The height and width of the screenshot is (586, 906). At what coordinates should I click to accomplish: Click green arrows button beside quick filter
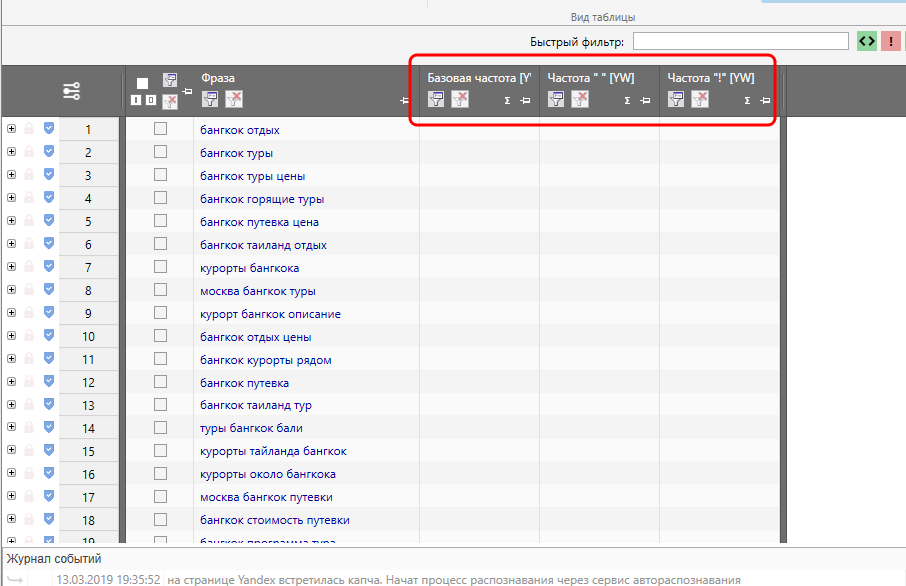(x=867, y=41)
